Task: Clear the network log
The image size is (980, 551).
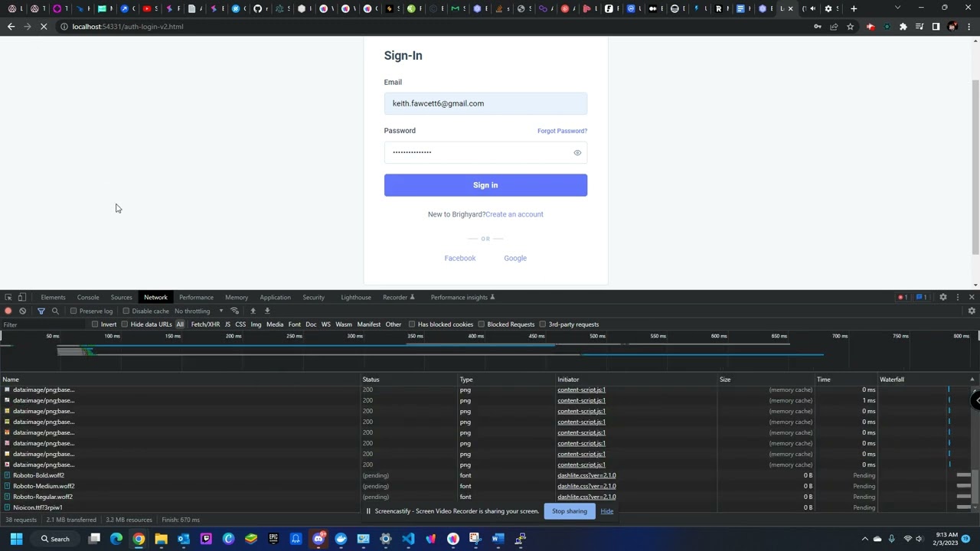Action: pos(23,311)
